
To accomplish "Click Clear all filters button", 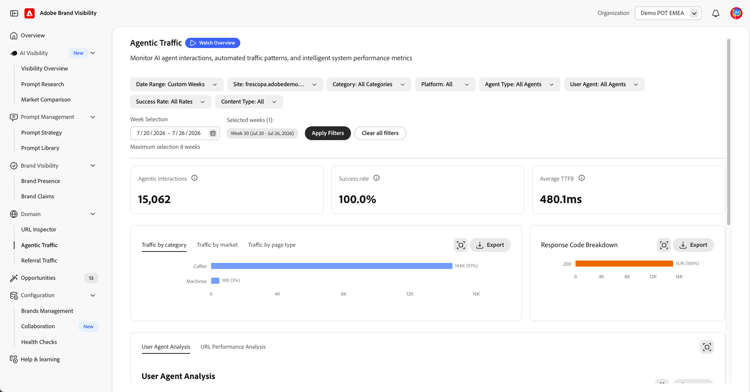I will click(x=380, y=133).
